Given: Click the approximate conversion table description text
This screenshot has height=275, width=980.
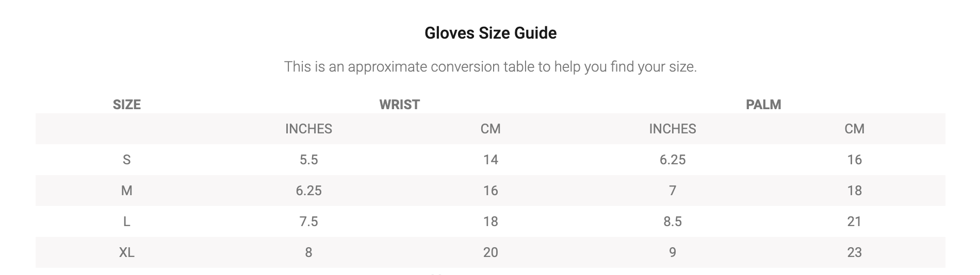Looking at the screenshot, I should click(x=490, y=67).
